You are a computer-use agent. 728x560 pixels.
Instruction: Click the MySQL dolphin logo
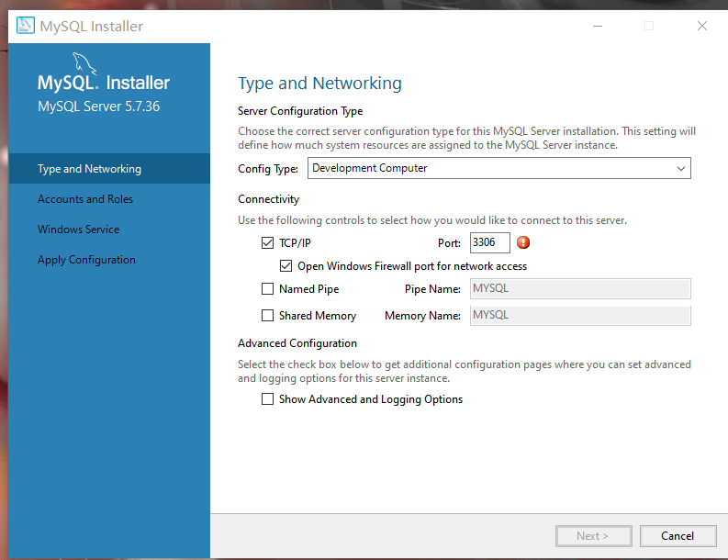click(84, 63)
